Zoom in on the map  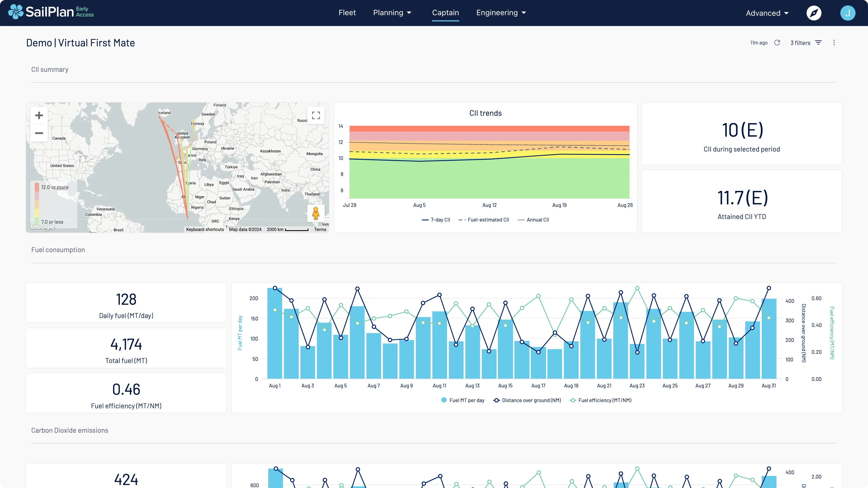39,115
